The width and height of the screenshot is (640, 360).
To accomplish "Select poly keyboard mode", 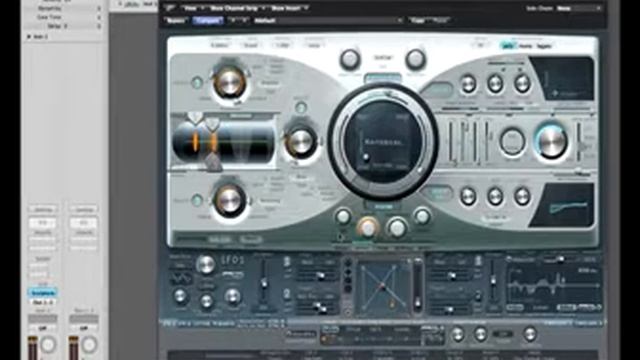I will tap(508, 46).
